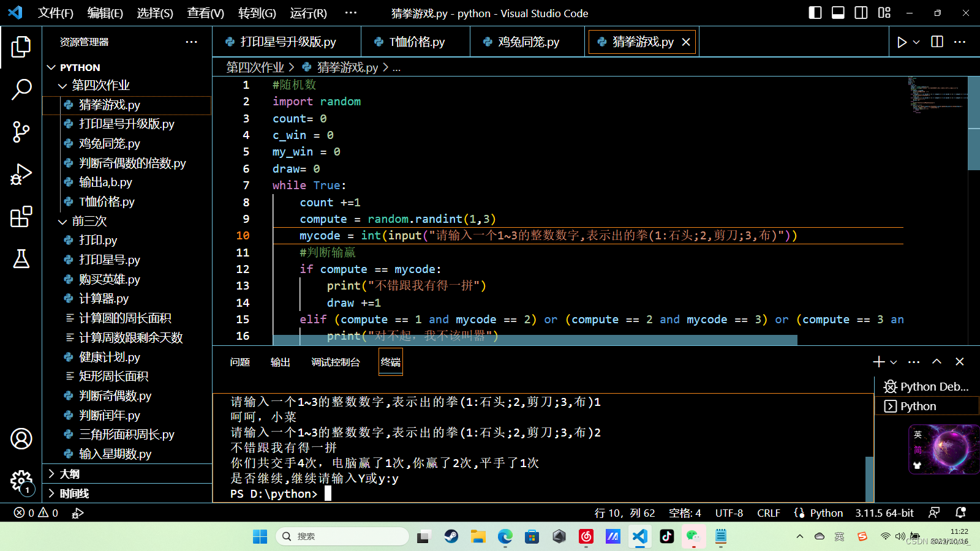Open the Testing flask view
980x551 pixels.
click(21, 258)
